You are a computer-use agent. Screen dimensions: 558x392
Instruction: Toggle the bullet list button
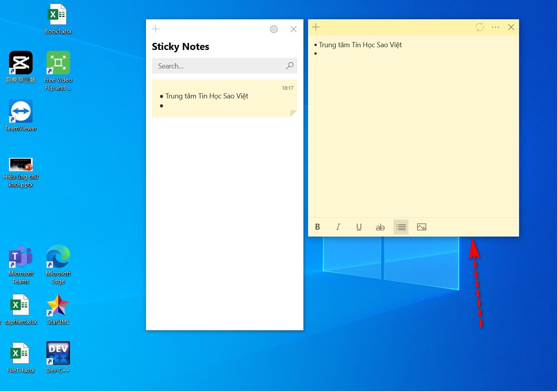[x=401, y=227]
